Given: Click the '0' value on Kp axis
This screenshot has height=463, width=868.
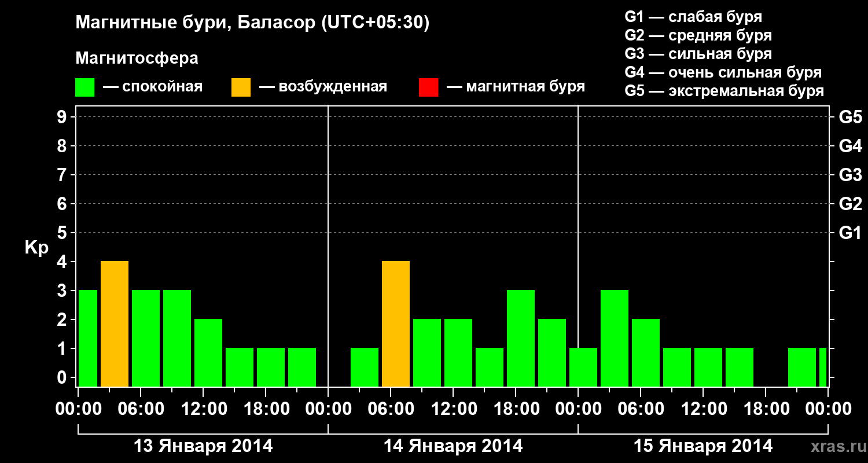Looking at the screenshot, I should 63,377.
